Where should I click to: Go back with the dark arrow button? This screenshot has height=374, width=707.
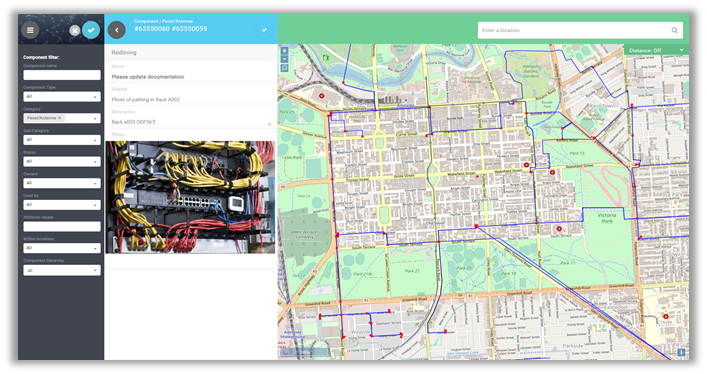(117, 30)
